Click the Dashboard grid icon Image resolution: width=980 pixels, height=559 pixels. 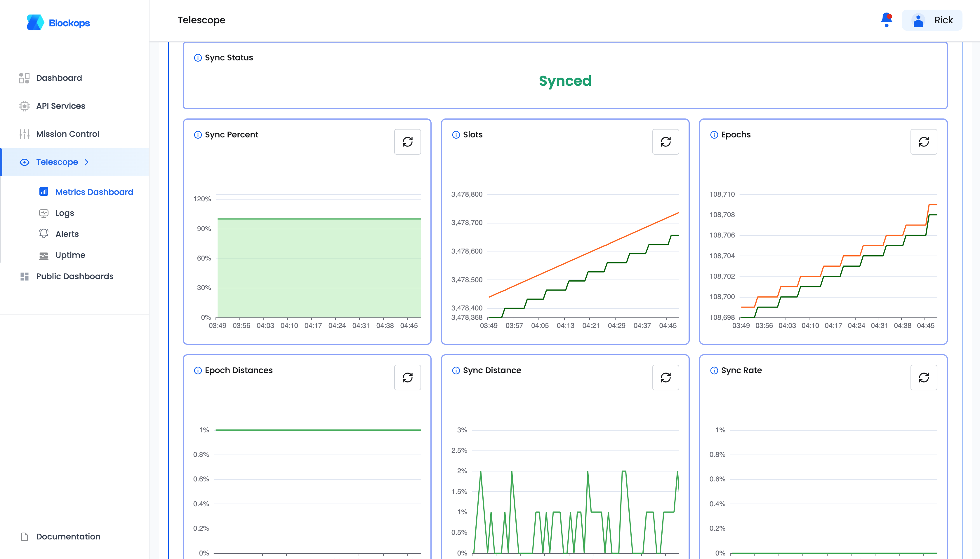click(24, 78)
